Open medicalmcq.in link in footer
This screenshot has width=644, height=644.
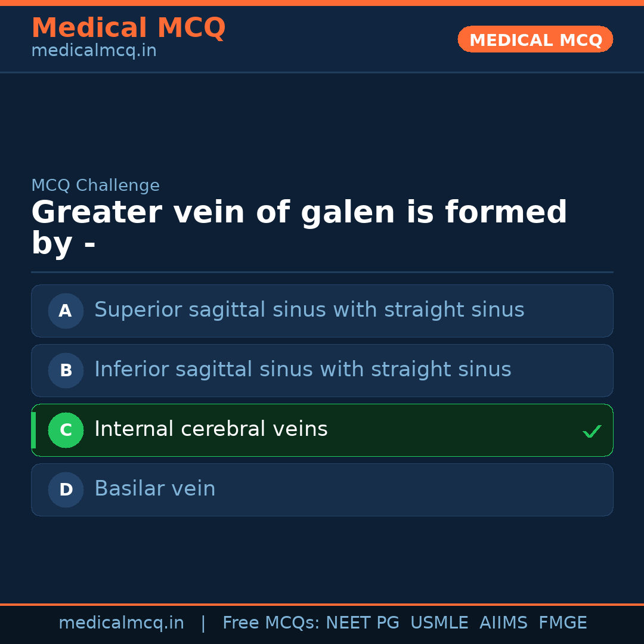coord(121,623)
